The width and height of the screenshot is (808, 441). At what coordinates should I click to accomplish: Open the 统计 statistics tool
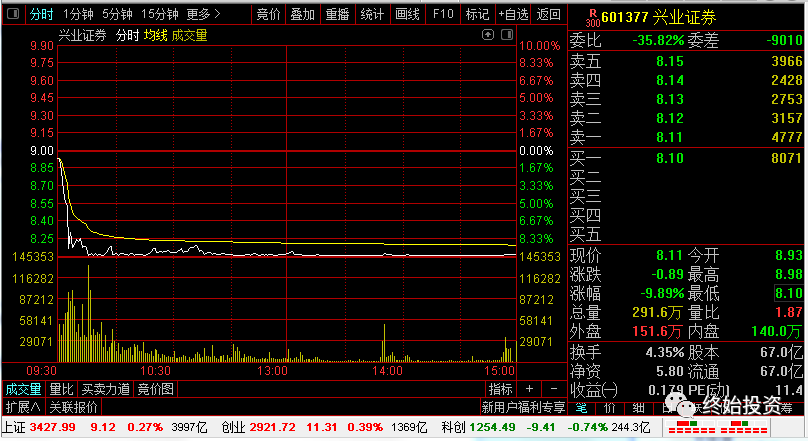point(372,14)
